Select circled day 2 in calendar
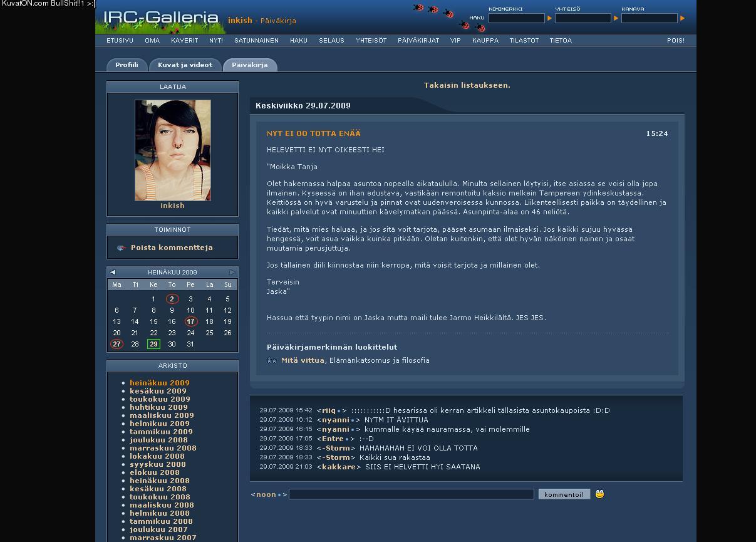Viewport: 756px width, 542px height. coord(172,299)
